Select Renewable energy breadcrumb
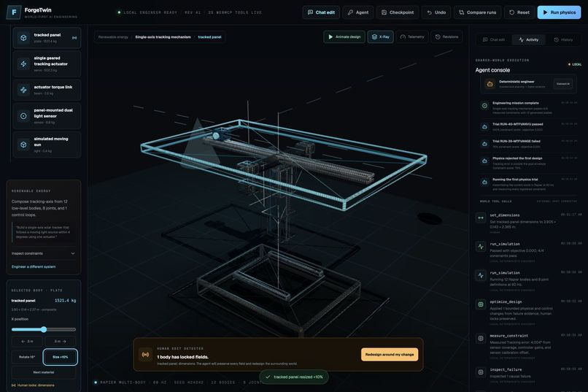This screenshot has width=588, height=392. click(113, 37)
